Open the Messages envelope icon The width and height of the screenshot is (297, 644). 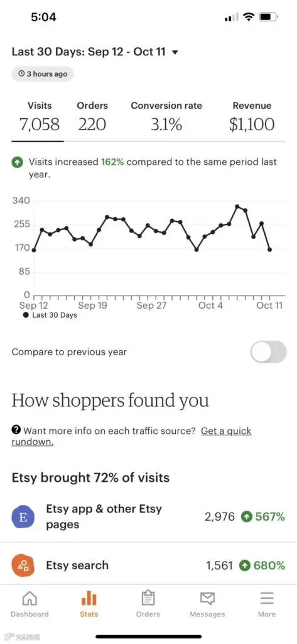point(207,599)
